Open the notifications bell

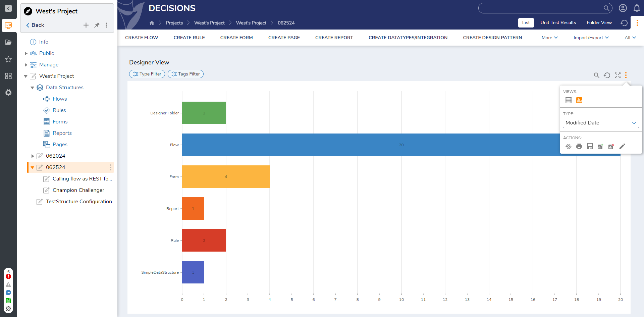(x=637, y=8)
